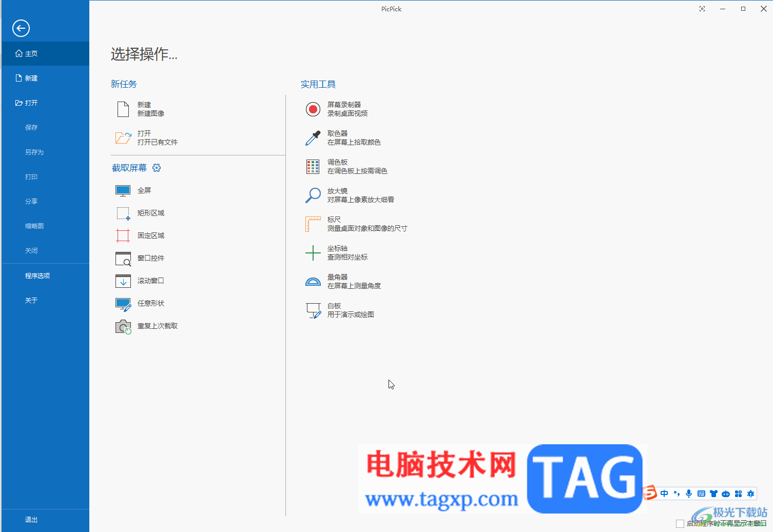
Task: Toggle the punctuation mode icon on IME bar
Action: [x=677, y=494]
